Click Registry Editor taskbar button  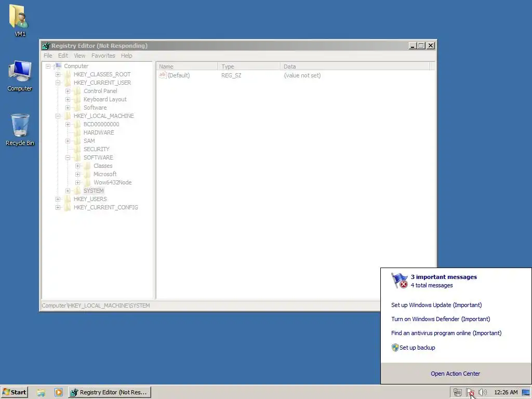(110, 392)
